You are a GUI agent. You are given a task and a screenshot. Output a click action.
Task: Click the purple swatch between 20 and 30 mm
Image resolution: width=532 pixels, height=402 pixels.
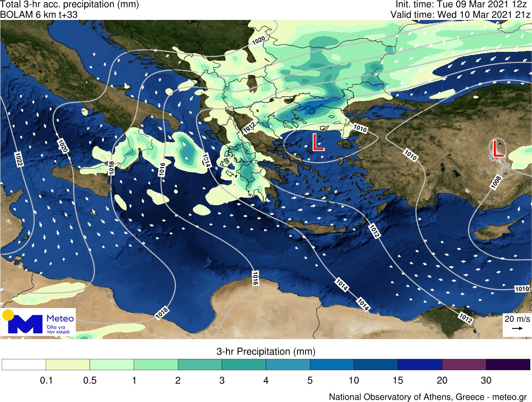point(464,364)
